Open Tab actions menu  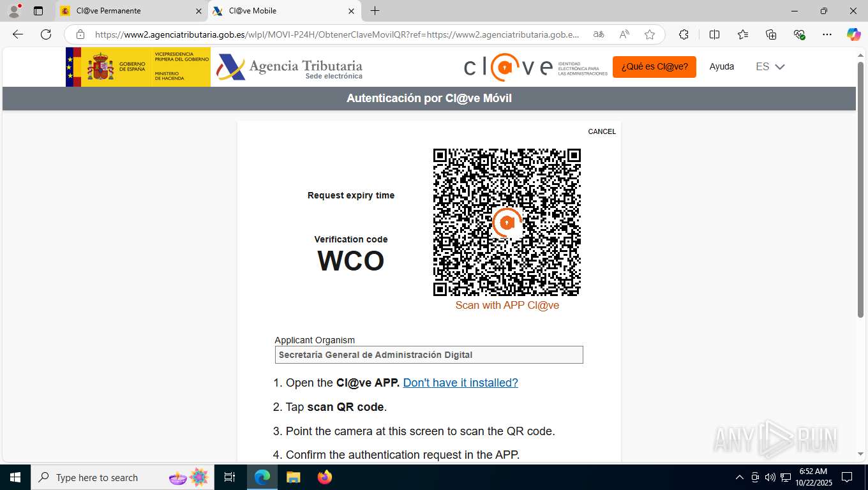click(38, 11)
